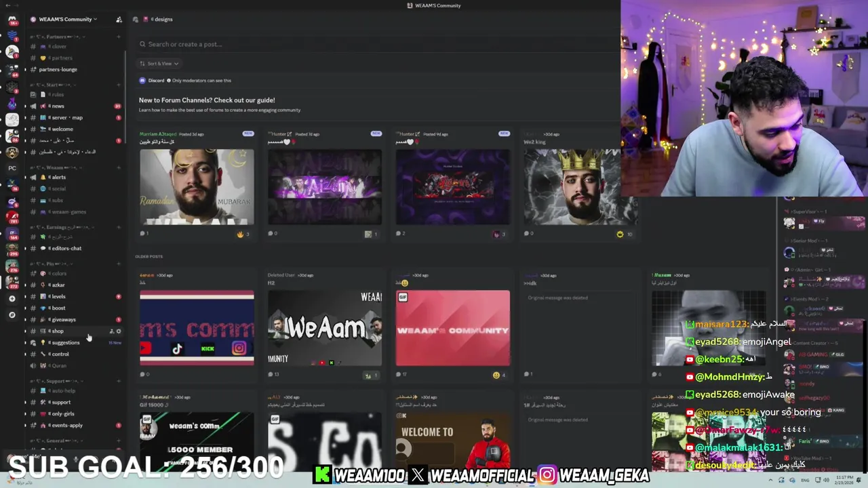Open the support channel
This screenshot has height=488, width=868.
75,402
